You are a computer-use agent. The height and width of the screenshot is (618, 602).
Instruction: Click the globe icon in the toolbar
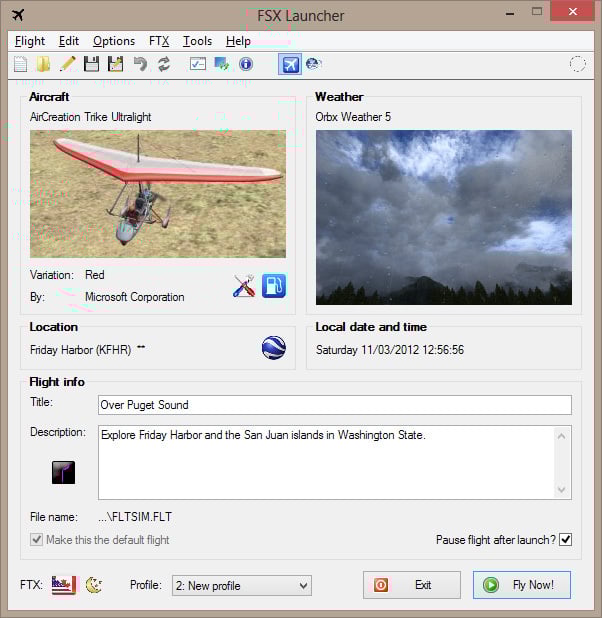(314, 63)
